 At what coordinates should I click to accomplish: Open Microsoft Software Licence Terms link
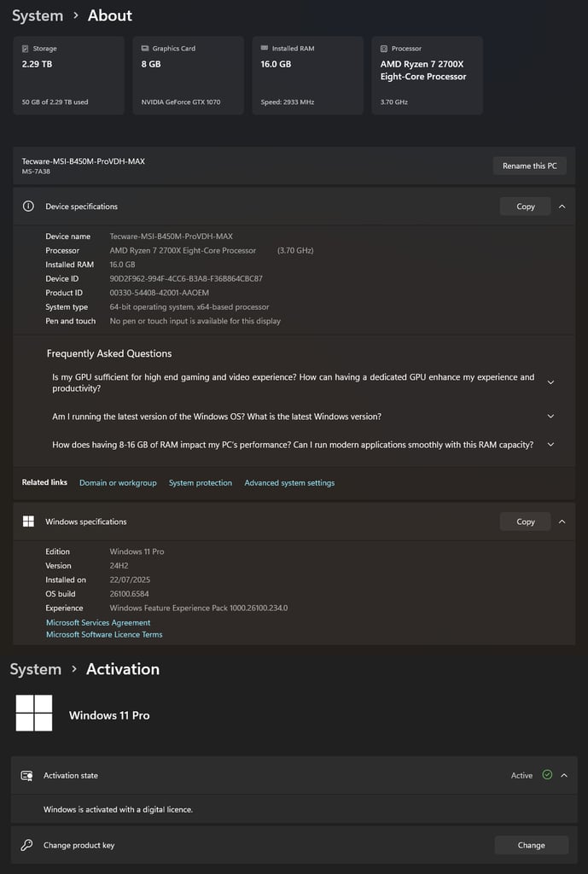(x=104, y=634)
